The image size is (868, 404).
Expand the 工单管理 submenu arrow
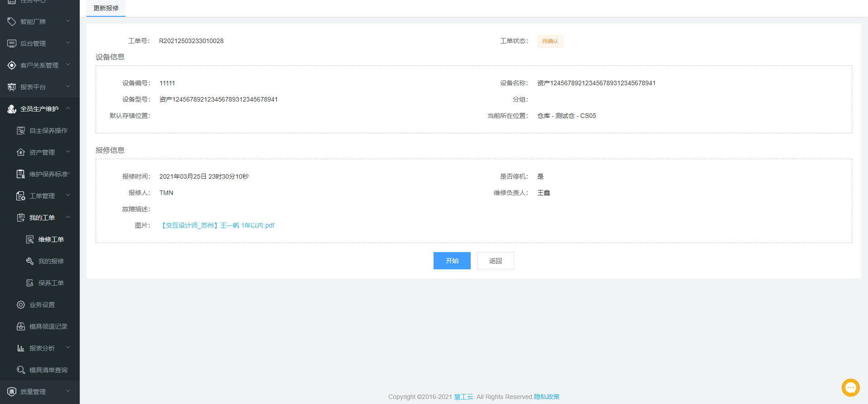click(x=68, y=195)
